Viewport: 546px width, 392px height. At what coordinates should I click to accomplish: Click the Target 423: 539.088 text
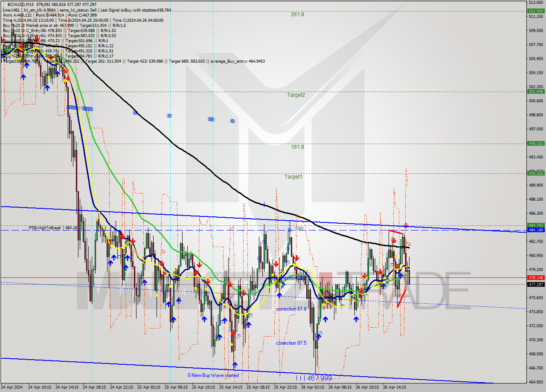(x=145, y=61)
